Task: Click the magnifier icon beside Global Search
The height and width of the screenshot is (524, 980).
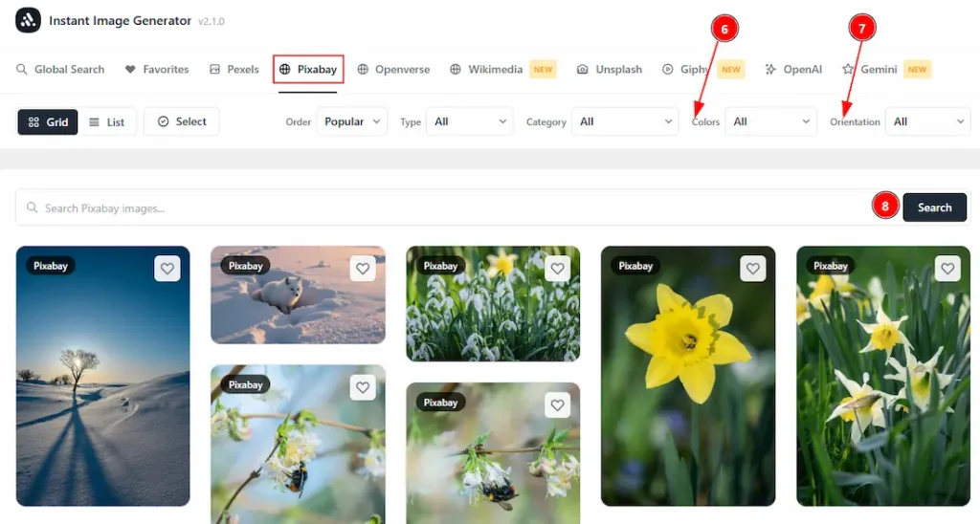Action: click(22, 70)
